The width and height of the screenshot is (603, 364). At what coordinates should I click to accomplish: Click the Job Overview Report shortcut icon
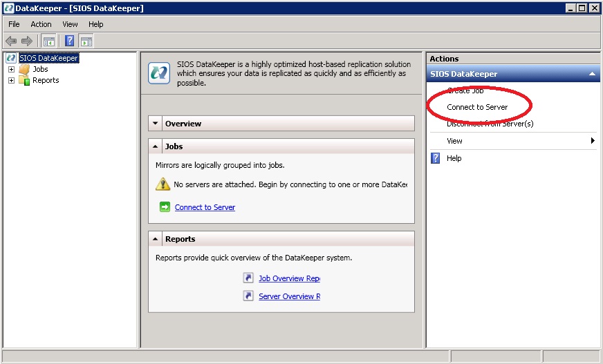248,278
